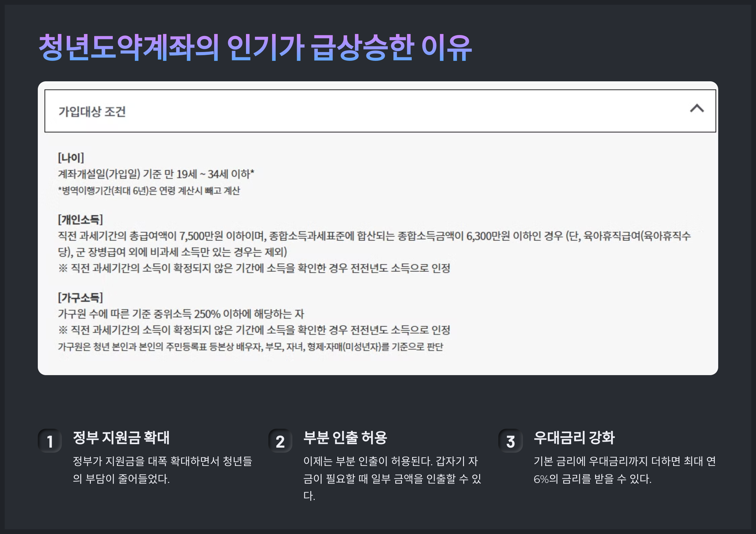This screenshot has width=756, height=534.
Task: Click the 우대금리 강화 heading
Action: pyautogui.click(x=574, y=438)
